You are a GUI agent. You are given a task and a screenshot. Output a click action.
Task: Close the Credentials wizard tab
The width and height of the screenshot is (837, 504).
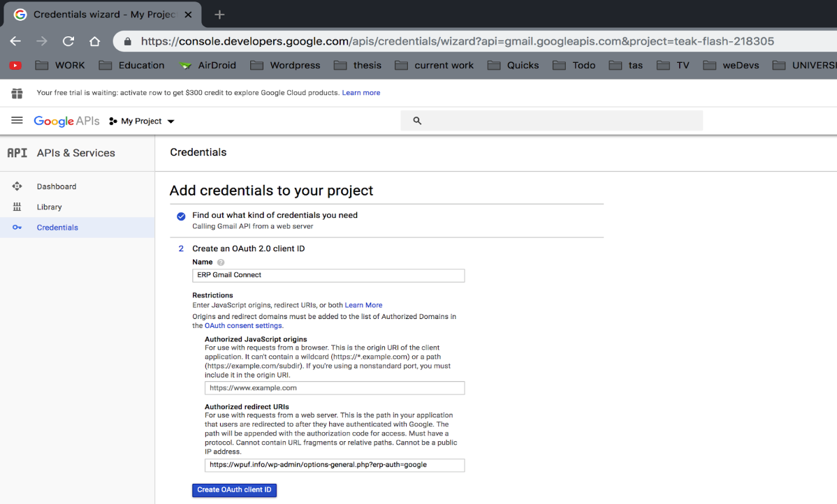pos(188,15)
